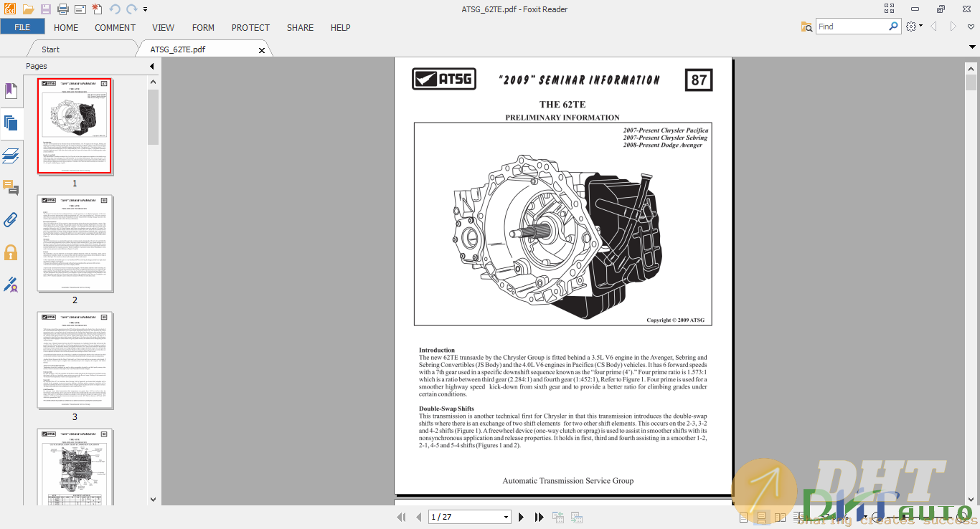Select page 3 thumbnail
Image resolution: width=980 pixels, height=529 pixels.
click(x=75, y=360)
